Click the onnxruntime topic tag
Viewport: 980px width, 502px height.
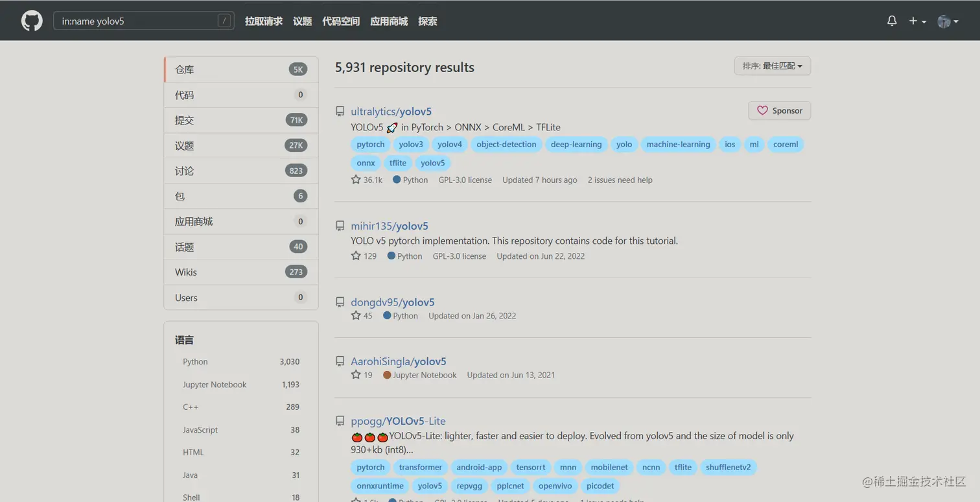380,486
